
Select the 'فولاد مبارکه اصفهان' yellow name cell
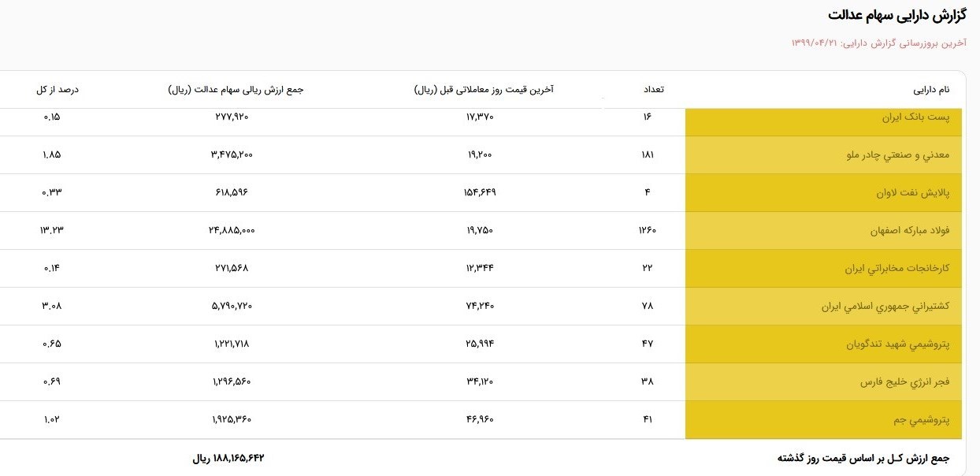coord(910,231)
